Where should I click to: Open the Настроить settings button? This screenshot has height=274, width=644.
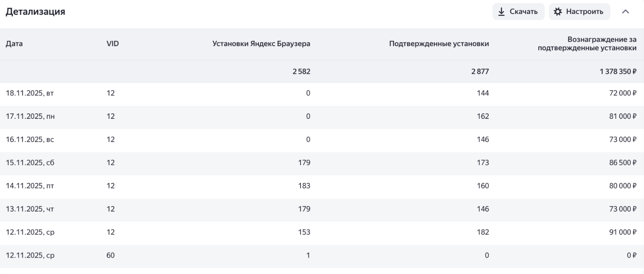[x=579, y=12]
